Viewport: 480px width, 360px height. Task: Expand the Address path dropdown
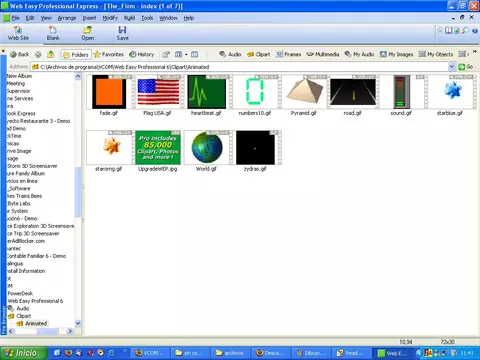pos(451,67)
